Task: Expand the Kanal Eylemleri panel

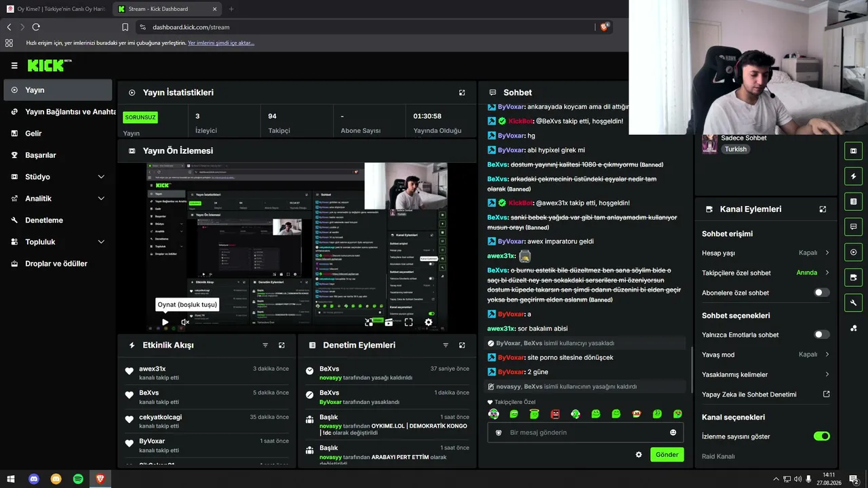Action: coord(823,209)
